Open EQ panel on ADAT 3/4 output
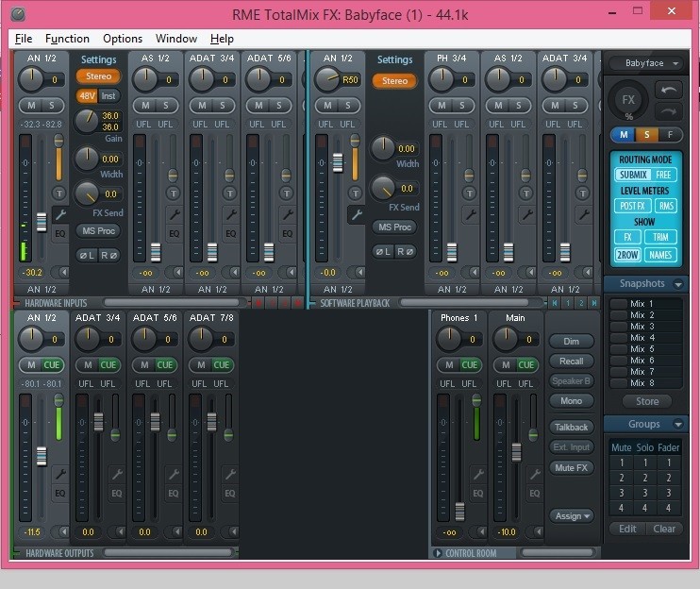Viewport: 700px width, 589px height. tap(117, 493)
